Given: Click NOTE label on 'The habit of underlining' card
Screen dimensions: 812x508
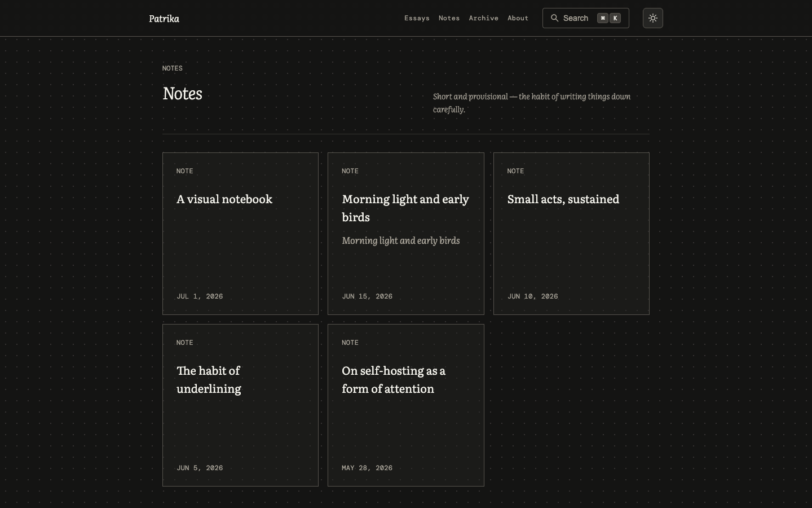Looking at the screenshot, I should pyautogui.click(x=185, y=343).
